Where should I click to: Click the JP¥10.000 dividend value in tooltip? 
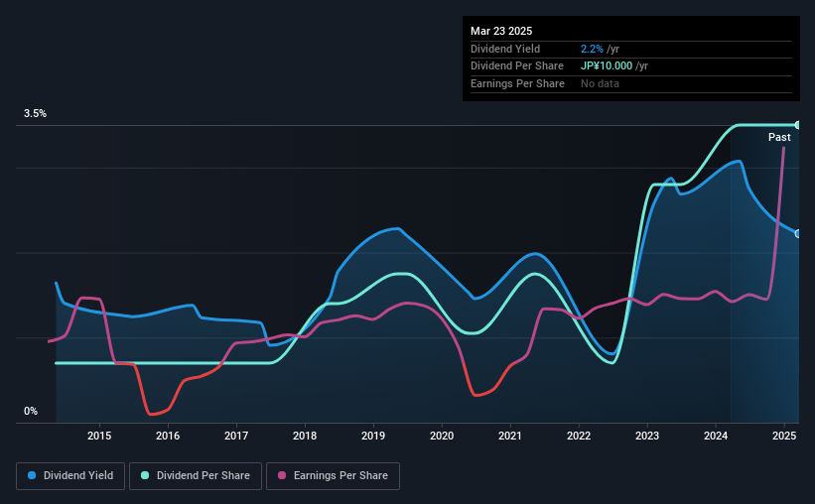click(607, 66)
